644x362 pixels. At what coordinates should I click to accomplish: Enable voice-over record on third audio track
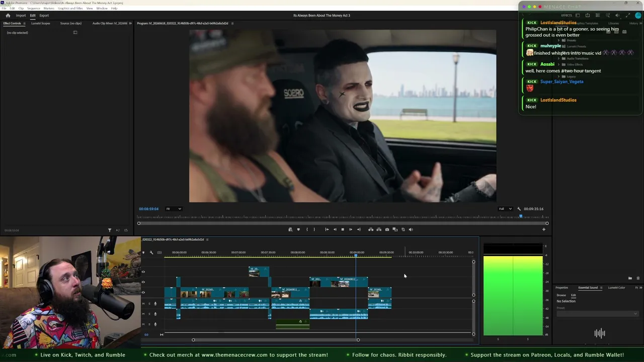pos(155,324)
